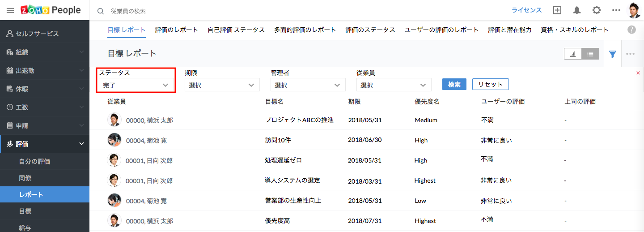Viewport: 644px width, 232px height.
Task: Click the 検索 button
Action: click(454, 84)
